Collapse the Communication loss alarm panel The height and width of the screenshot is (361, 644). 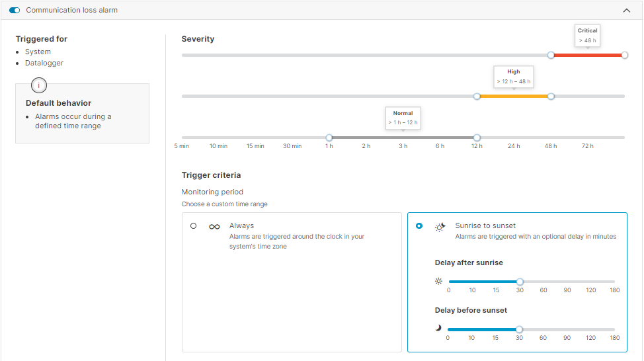627,11
